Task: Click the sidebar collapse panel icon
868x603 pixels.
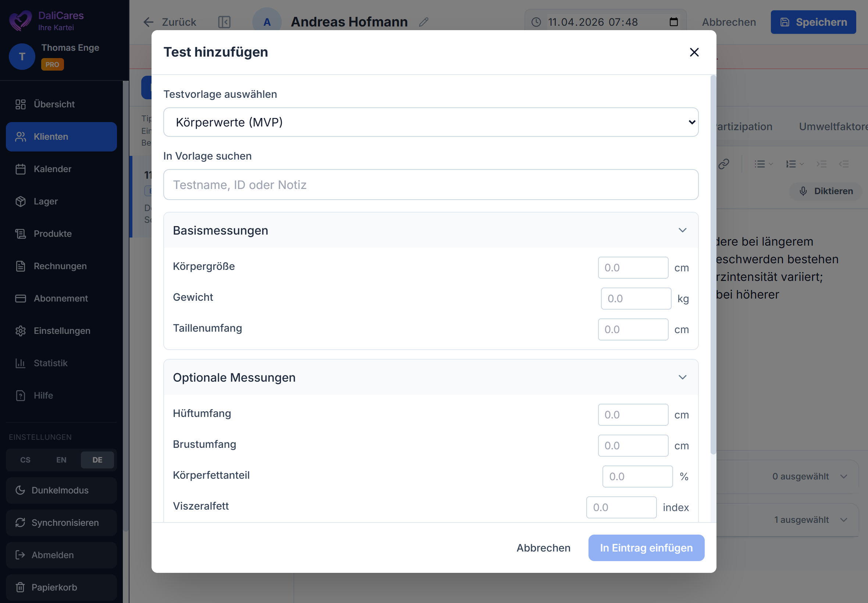Action: tap(224, 22)
